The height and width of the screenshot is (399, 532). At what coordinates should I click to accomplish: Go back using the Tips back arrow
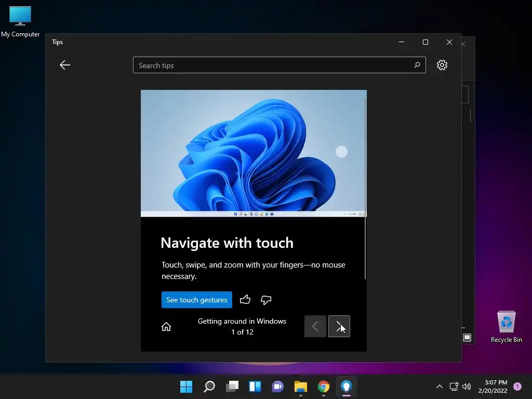65,65
